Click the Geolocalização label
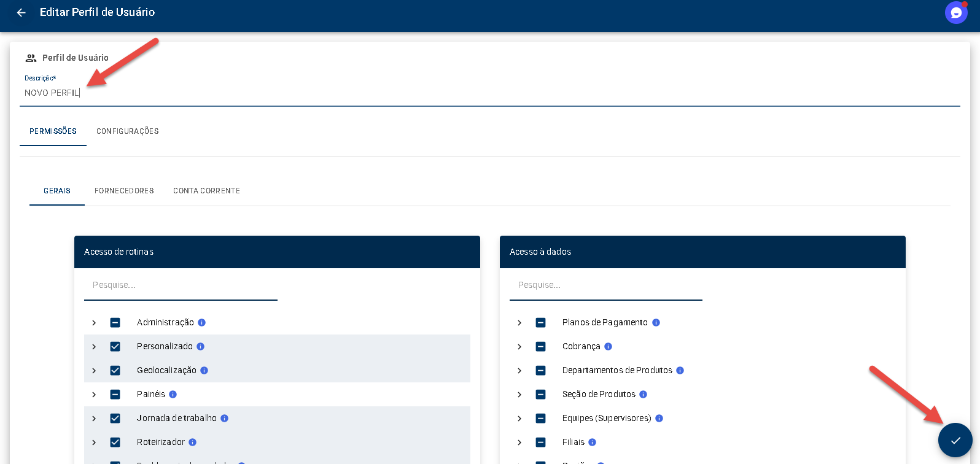 click(166, 370)
